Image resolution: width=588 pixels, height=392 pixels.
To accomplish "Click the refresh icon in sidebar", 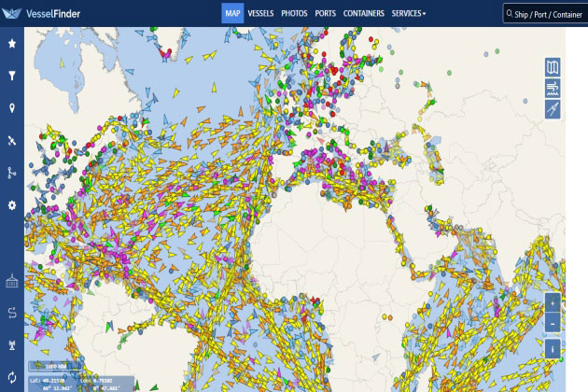I will pyautogui.click(x=12, y=376).
